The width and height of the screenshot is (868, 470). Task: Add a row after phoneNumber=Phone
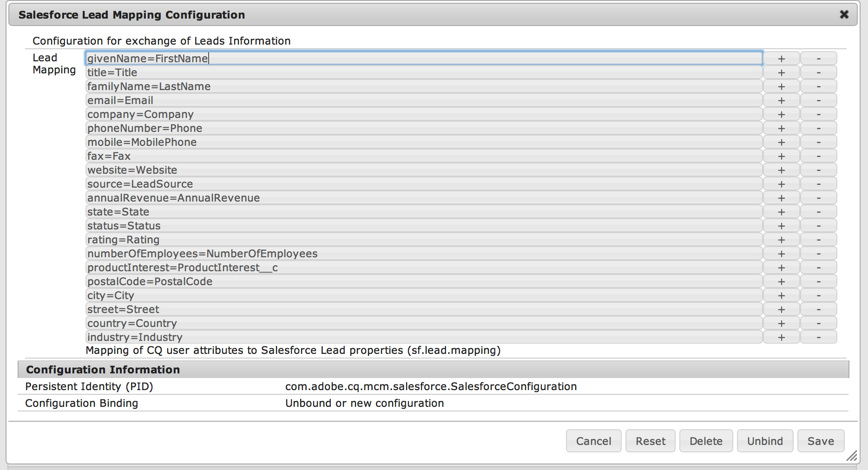tap(782, 128)
